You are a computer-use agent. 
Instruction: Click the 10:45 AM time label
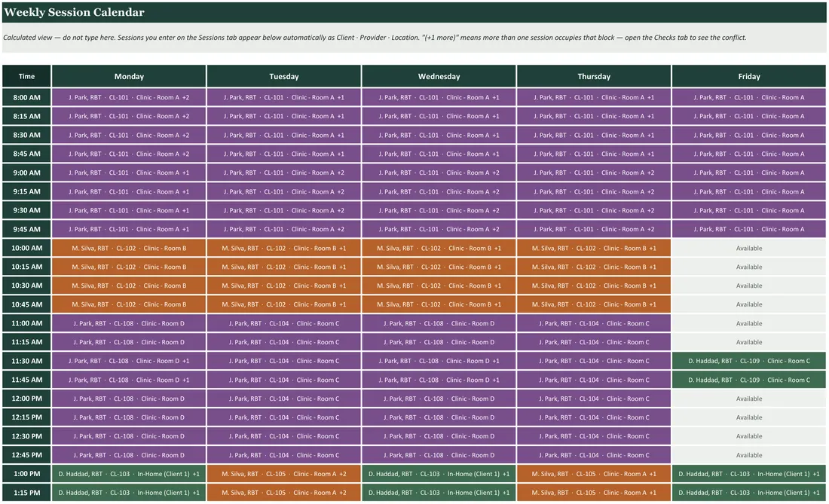click(x=26, y=304)
